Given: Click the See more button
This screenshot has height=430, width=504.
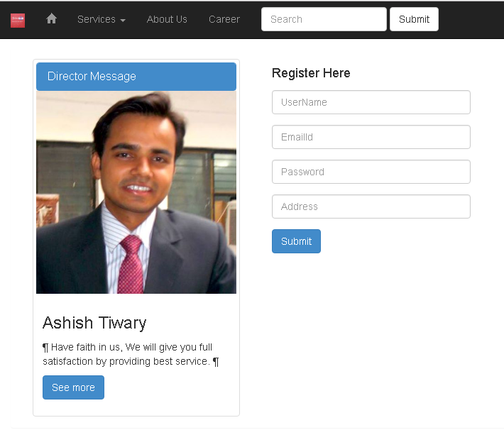Looking at the screenshot, I should pyautogui.click(x=73, y=387).
